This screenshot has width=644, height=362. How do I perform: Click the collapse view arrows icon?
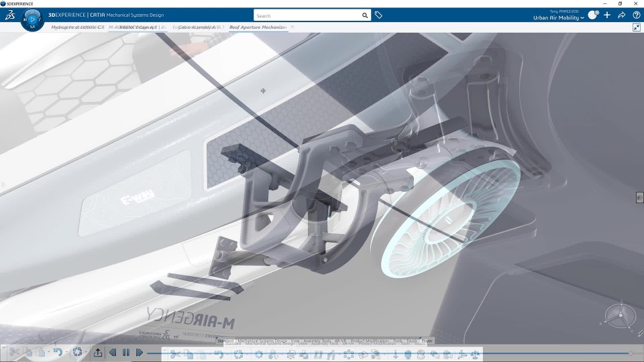point(637,27)
